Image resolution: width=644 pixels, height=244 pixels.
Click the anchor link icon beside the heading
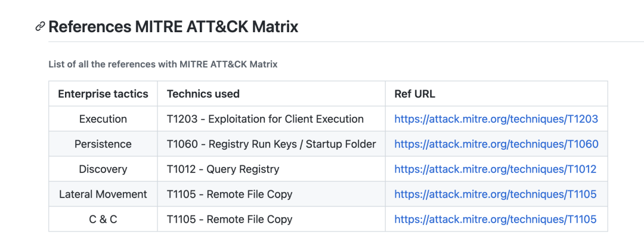[40, 27]
